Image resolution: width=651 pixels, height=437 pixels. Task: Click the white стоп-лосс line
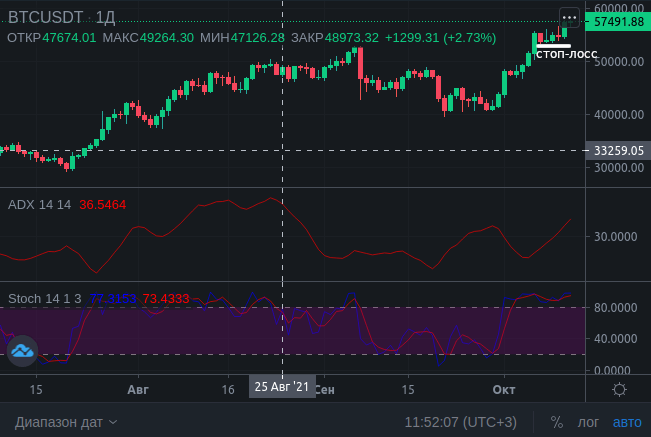(553, 45)
